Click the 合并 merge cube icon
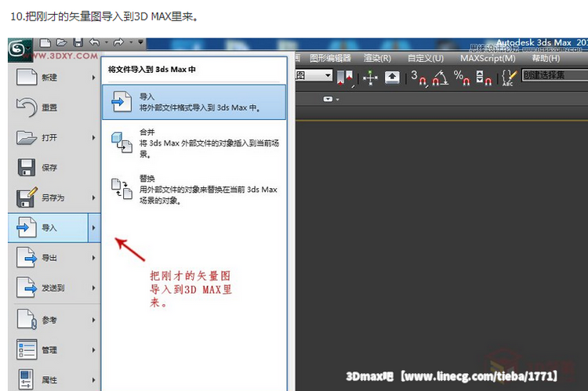 tap(122, 143)
